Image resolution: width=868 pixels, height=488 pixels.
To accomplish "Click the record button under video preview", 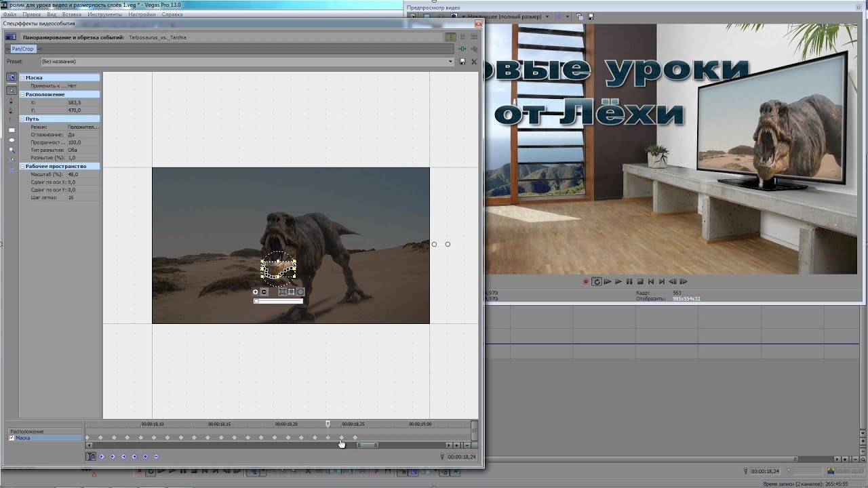I will [x=586, y=281].
